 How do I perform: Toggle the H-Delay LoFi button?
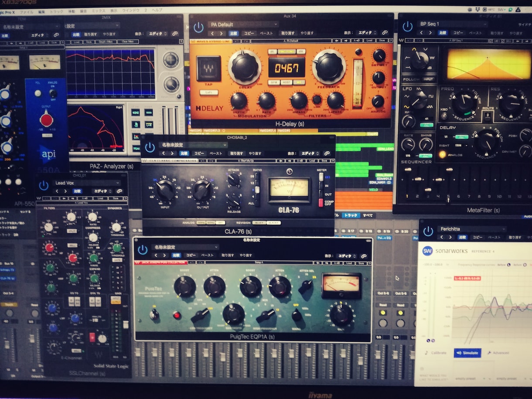208,92
